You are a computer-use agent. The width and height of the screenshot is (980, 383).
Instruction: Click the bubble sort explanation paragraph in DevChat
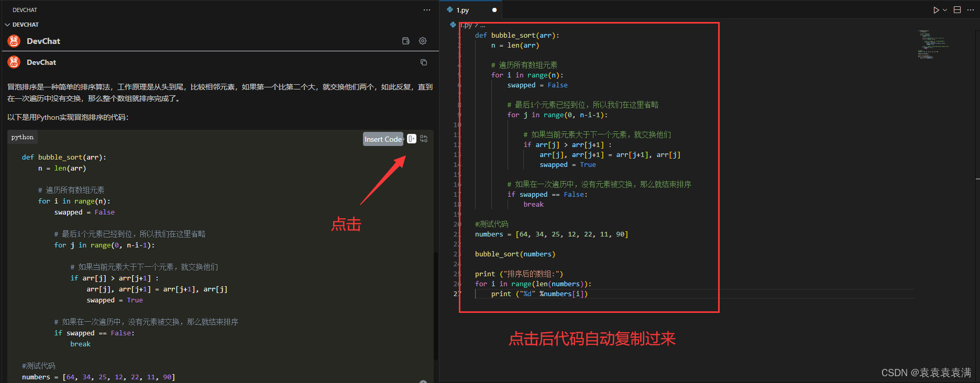pos(220,93)
